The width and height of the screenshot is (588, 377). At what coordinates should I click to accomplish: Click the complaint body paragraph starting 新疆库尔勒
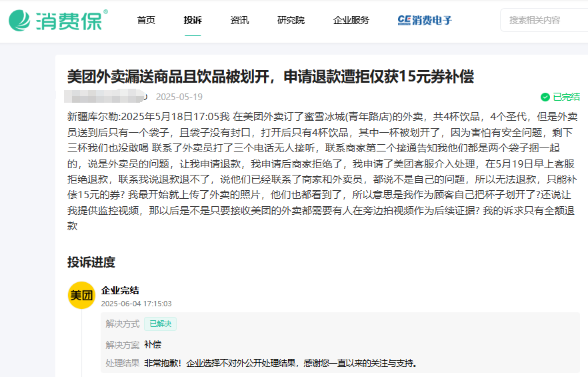pos(322,171)
